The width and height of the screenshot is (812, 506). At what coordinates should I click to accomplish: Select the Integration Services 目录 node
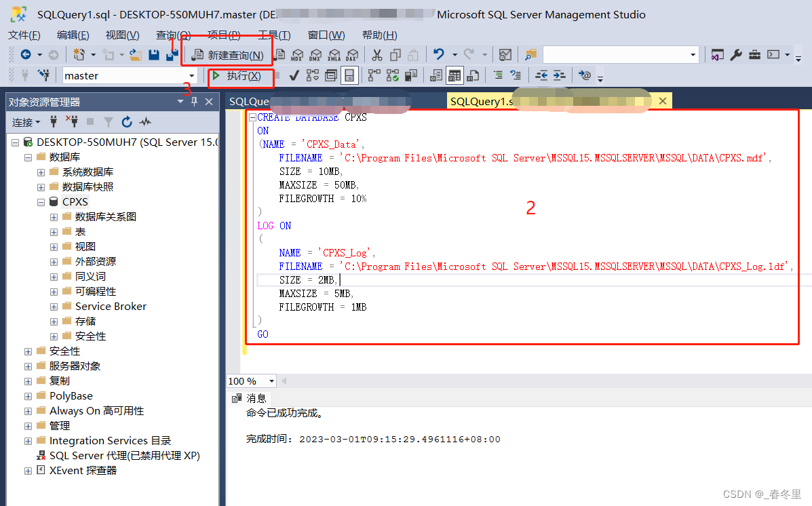pos(110,441)
